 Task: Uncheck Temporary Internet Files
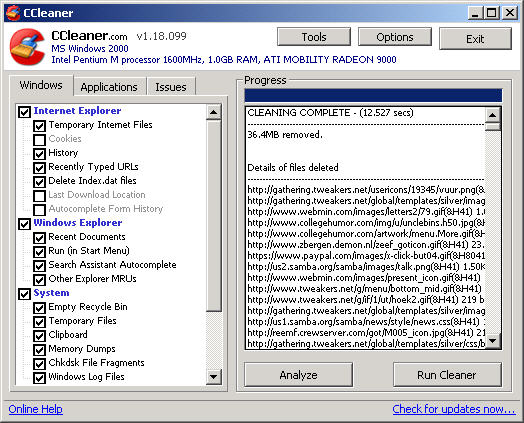point(39,126)
